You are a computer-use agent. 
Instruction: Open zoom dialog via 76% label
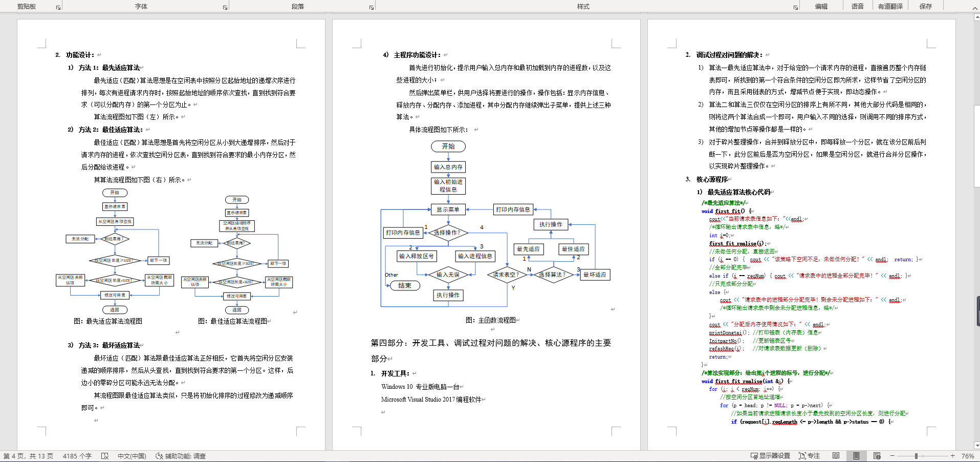click(x=967, y=456)
